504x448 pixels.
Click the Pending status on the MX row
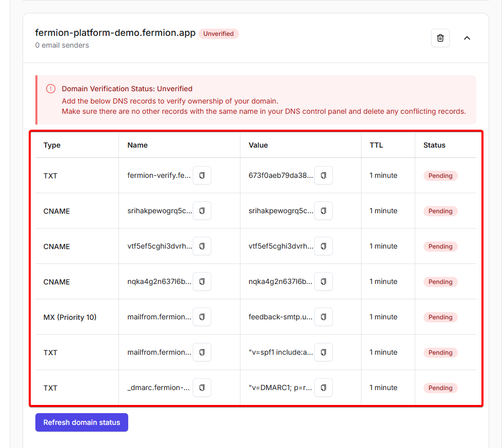click(x=440, y=317)
